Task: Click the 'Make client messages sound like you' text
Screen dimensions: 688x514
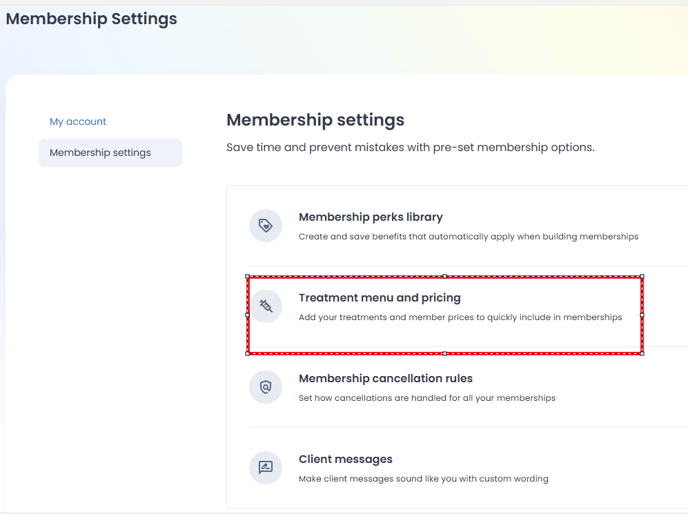Action: pyautogui.click(x=423, y=479)
